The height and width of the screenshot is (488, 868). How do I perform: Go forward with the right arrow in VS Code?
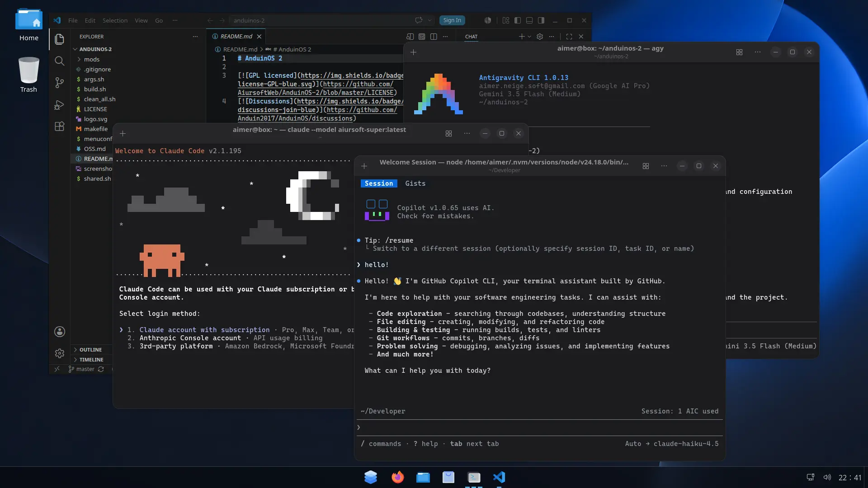[x=222, y=20]
